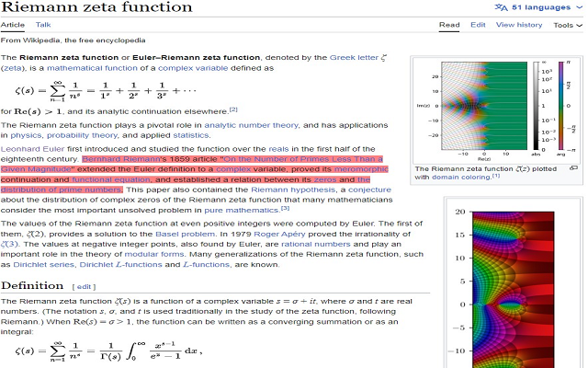Open the Edit tab
The width and height of the screenshot is (588, 368).
coord(478,25)
